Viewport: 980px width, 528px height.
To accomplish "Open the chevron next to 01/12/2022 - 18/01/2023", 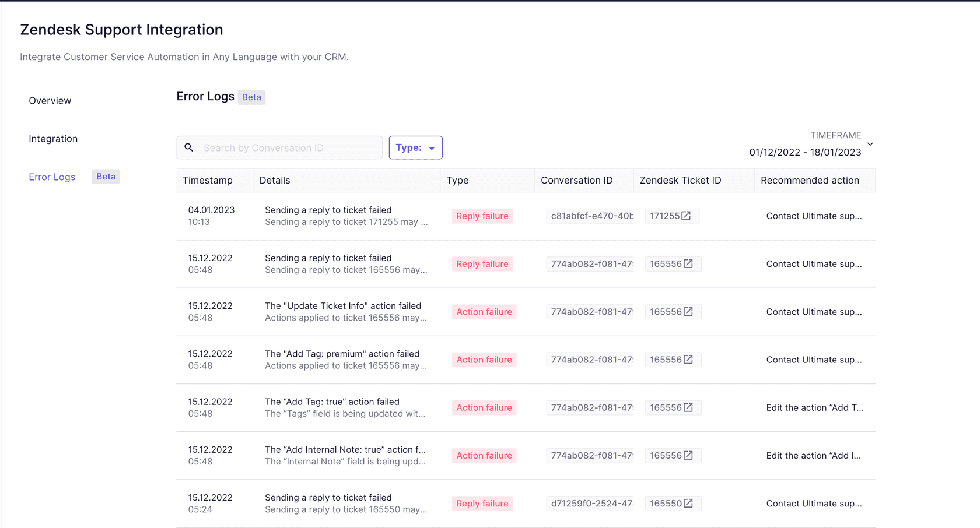I will (x=870, y=143).
